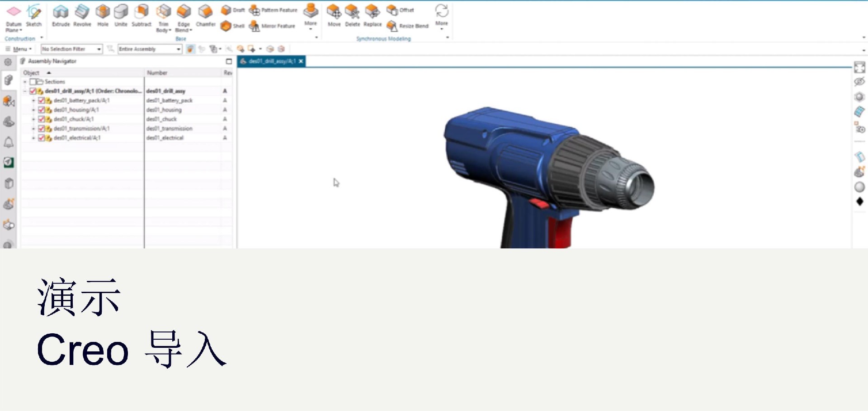The image size is (868, 411).
Task: Switch to the des01_drill_assy tab
Action: pos(271,61)
